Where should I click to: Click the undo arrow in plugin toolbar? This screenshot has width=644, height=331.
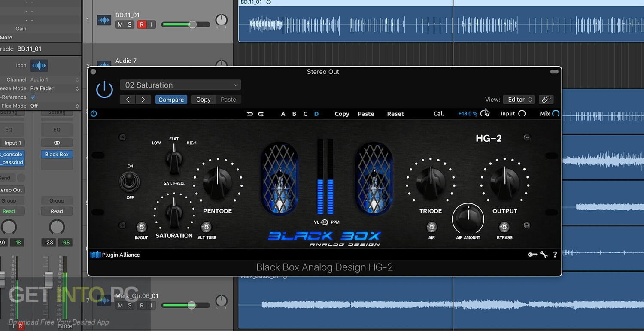pyautogui.click(x=250, y=114)
